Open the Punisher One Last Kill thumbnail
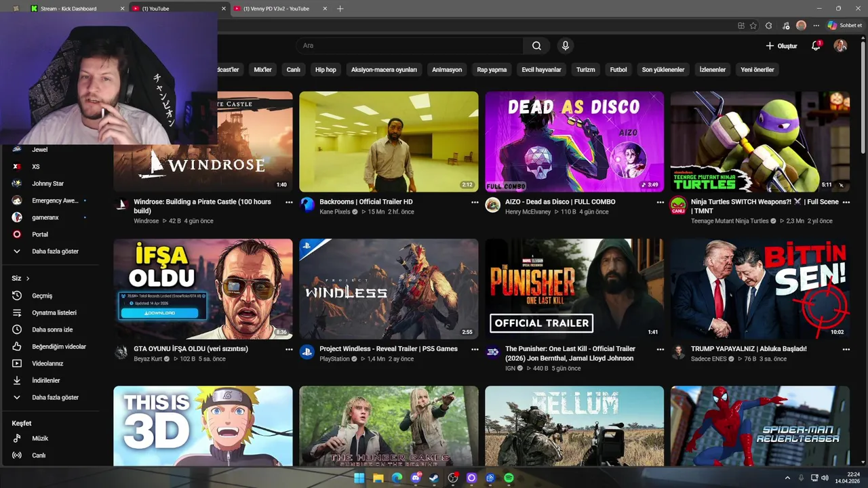The height and width of the screenshot is (488, 868). (574, 289)
